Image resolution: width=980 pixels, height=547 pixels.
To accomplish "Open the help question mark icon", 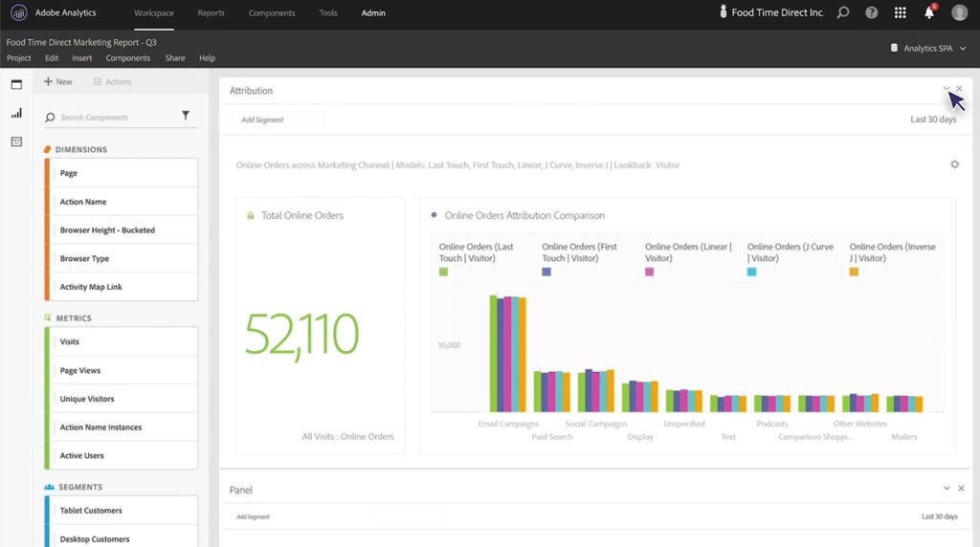I will [x=871, y=12].
